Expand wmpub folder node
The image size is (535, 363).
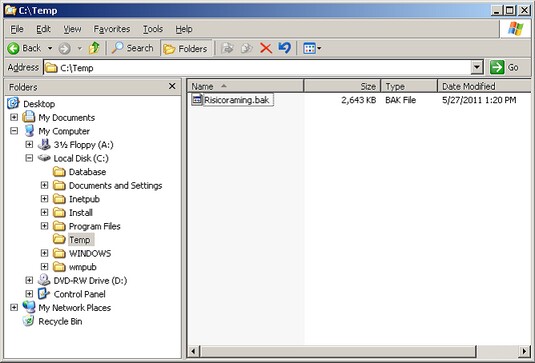44,266
